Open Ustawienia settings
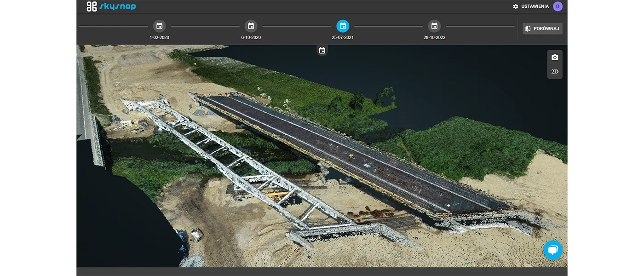This screenshot has width=644, height=276. point(531,6)
